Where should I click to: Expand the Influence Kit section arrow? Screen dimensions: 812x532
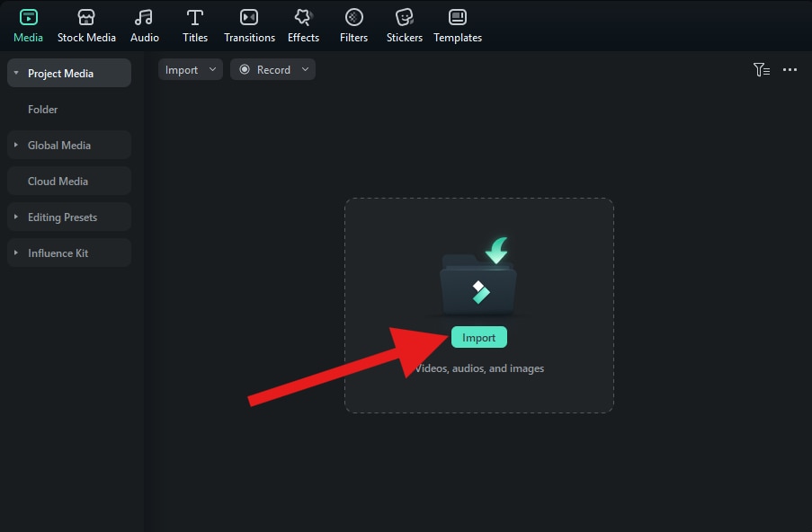click(x=16, y=253)
